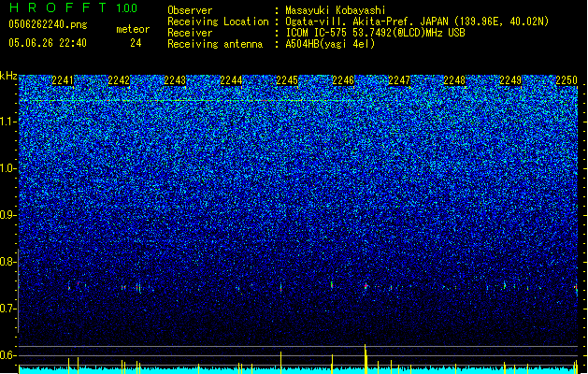Click the 2246 time marker
The width and height of the screenshot is (588, 374).
[x=343, y=80]
